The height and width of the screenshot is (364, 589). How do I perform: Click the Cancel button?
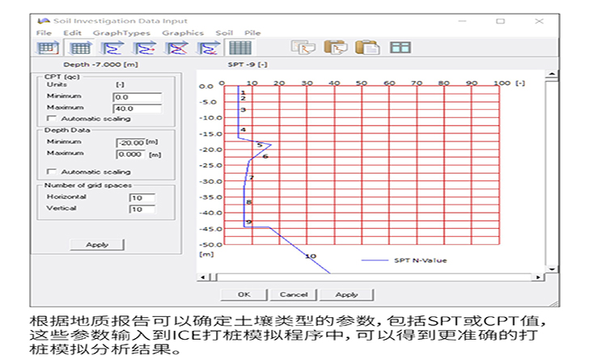click(294, 294)
